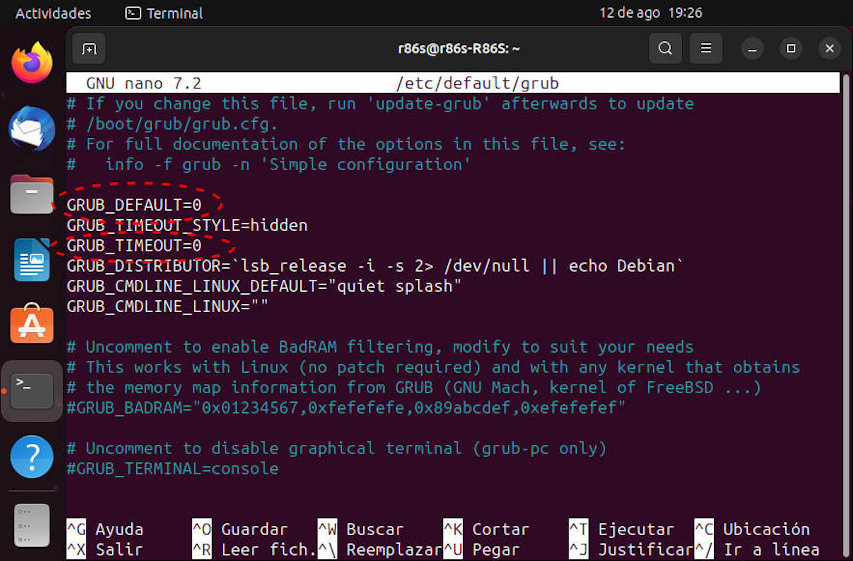Open the Terminal app menu in top bar
This screenshot has height=561, width=853.
click(x=164, y=13)
